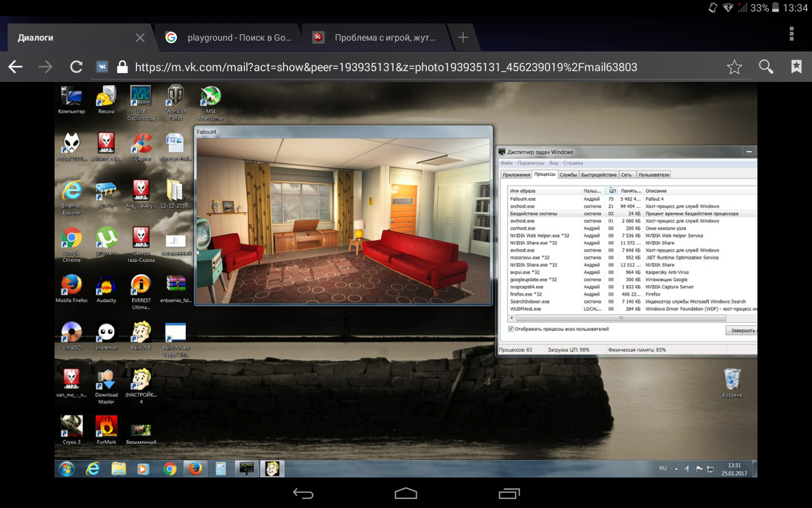Reload the page with the refresh icon
812x508 pixels.
pyautogui.click(x=76, y=67)
